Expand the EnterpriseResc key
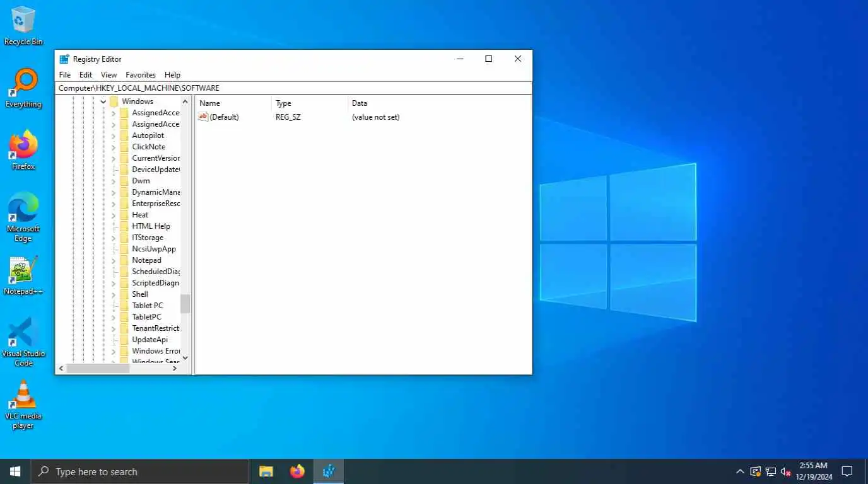 114,204
